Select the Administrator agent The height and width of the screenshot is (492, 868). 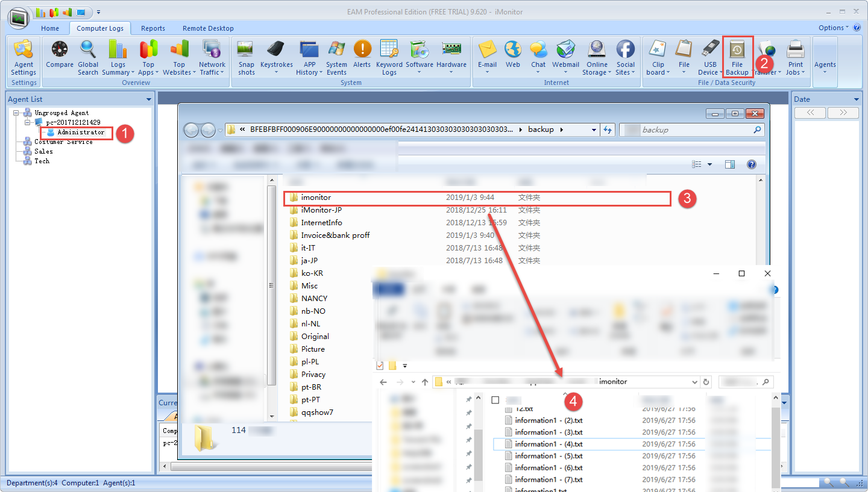tap(81, 132)
